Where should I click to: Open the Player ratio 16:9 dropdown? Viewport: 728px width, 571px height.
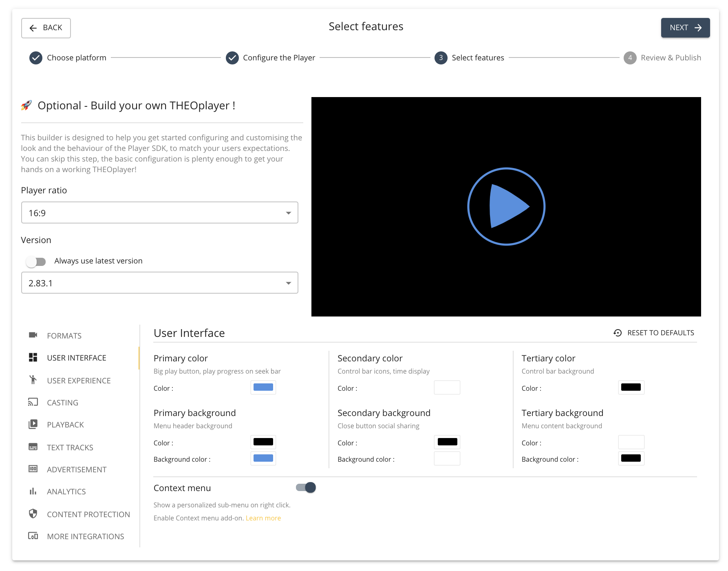pyautogui.click(x=159, y=213)
